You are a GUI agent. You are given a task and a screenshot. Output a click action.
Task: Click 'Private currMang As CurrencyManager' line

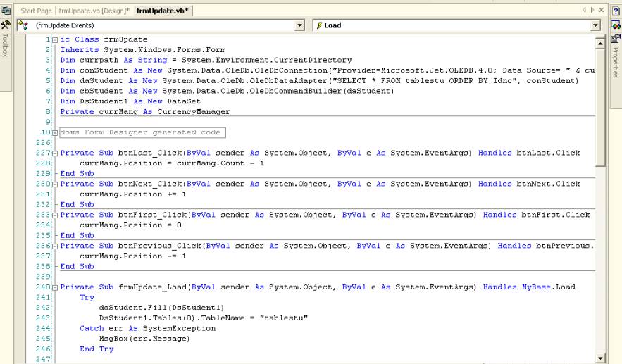(x=145, y=112)
